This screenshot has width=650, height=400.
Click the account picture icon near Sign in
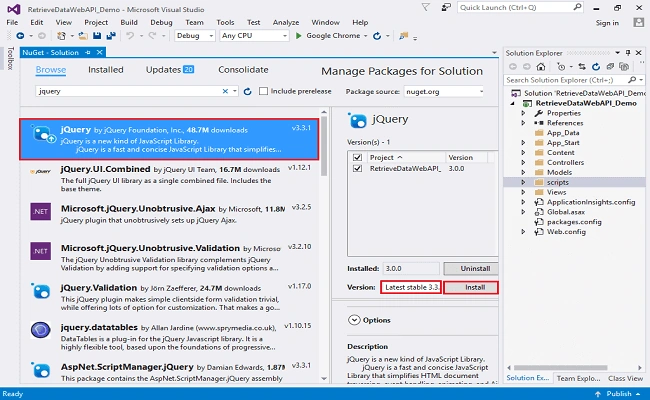point(639,22)
